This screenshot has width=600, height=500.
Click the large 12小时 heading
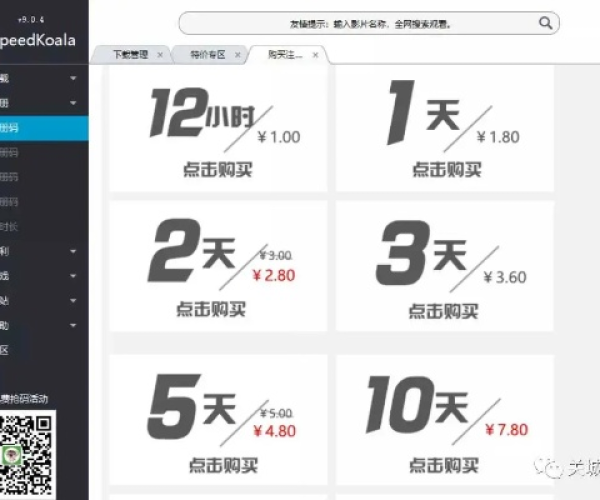click(x=202, y=112)
